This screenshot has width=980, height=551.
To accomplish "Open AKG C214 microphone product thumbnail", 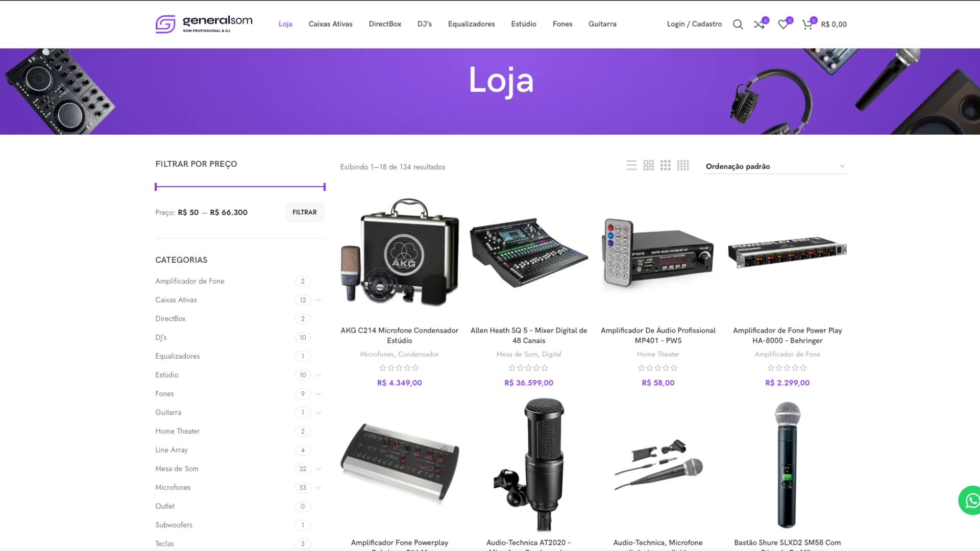I will (400, 253).
